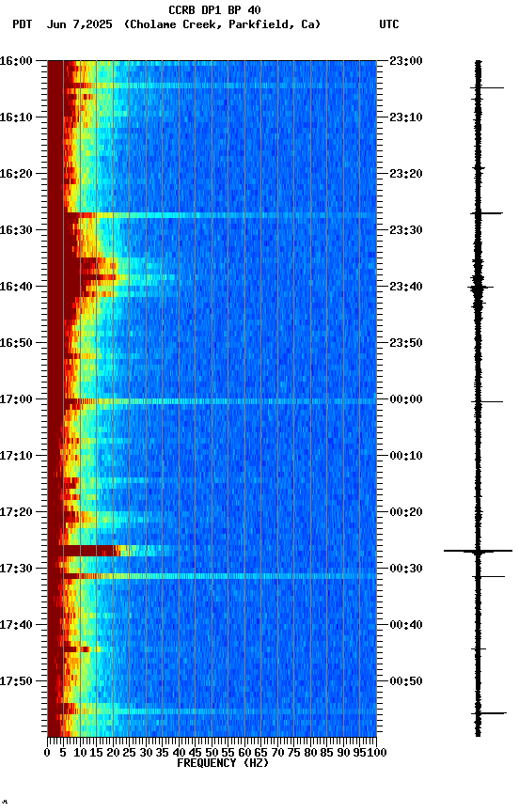Click the 16:50 PDT time label

click(x=16, y=343)
